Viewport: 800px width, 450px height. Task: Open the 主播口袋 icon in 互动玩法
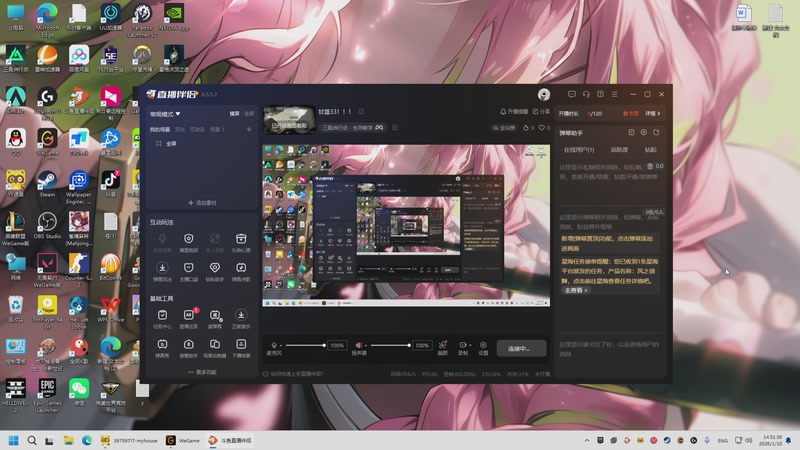188,271
